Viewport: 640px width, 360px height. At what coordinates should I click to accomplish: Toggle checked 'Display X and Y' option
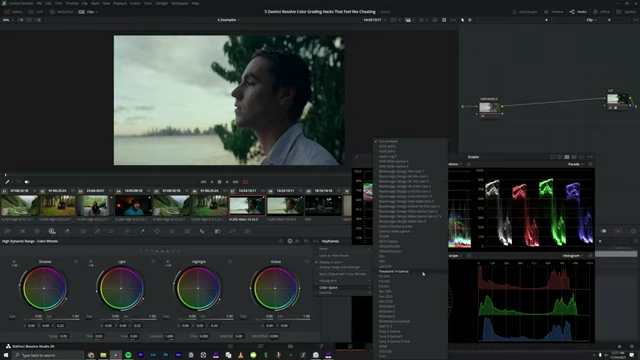[342, 262]
